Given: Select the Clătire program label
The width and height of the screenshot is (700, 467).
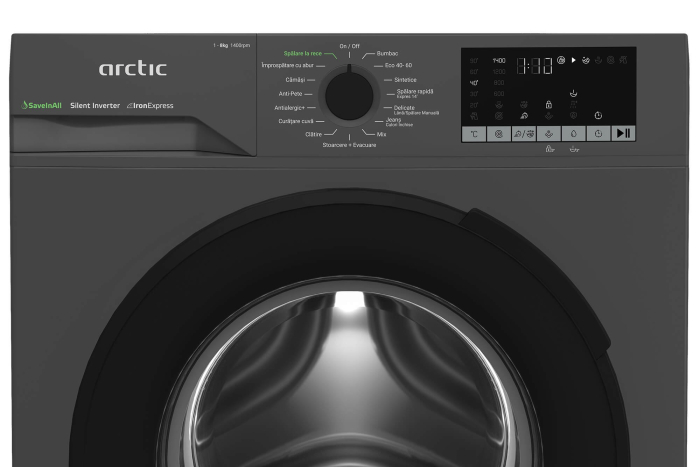Looking at the screenshot, I should tap(313, 134).
